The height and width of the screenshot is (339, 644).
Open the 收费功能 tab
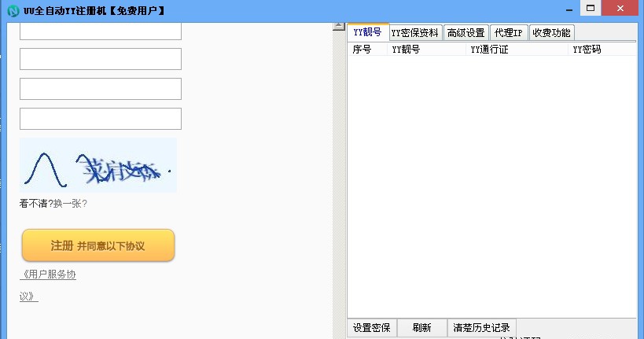click(551, 33)
